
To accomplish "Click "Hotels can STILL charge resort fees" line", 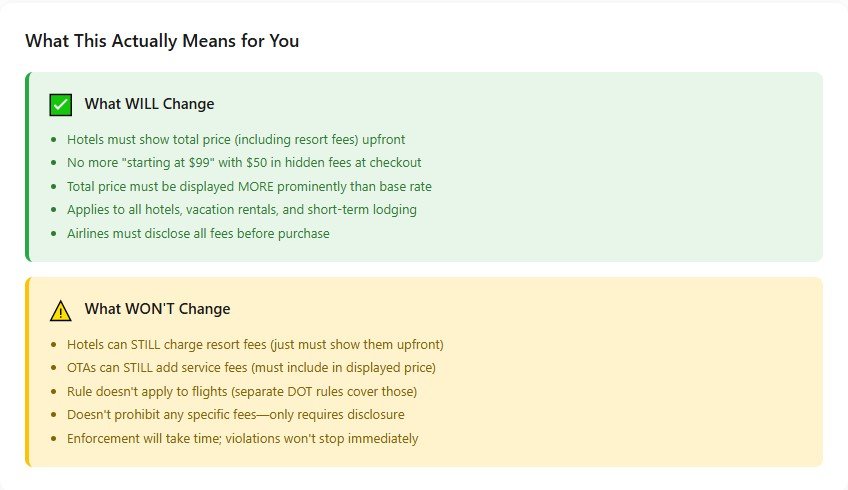I will [255, 345].
